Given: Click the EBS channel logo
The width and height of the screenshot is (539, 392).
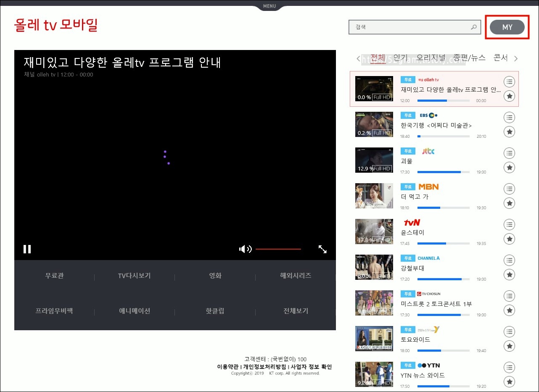Looking at the screenshot, I should (429, 115).
